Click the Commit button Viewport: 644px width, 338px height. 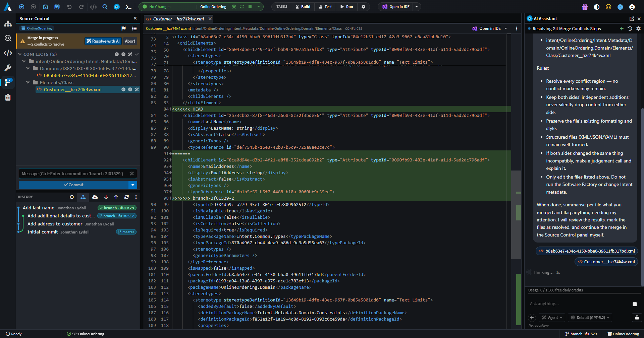[73, 185]
